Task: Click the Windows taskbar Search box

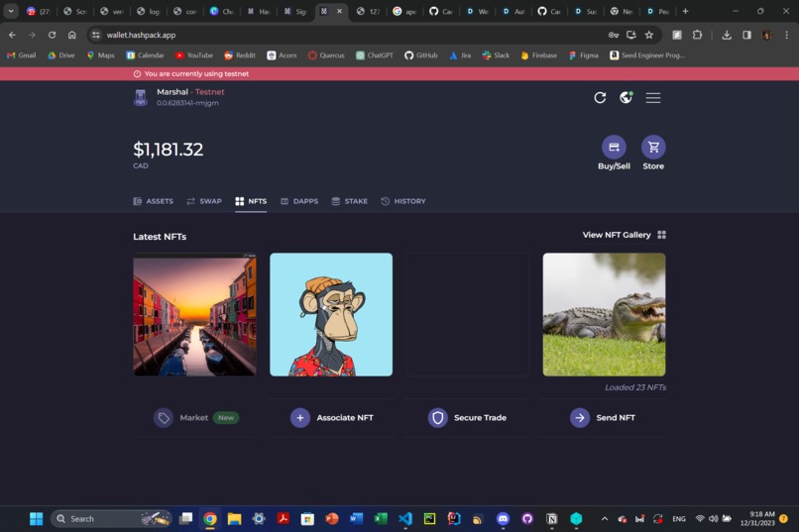Action: [111, 519]
